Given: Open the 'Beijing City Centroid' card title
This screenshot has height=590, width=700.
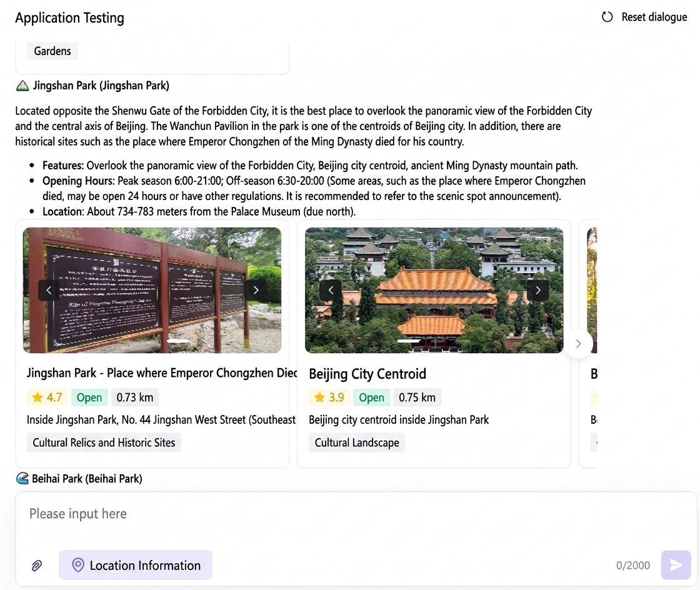Looking at the screenshot, I should tap(367, 374).
